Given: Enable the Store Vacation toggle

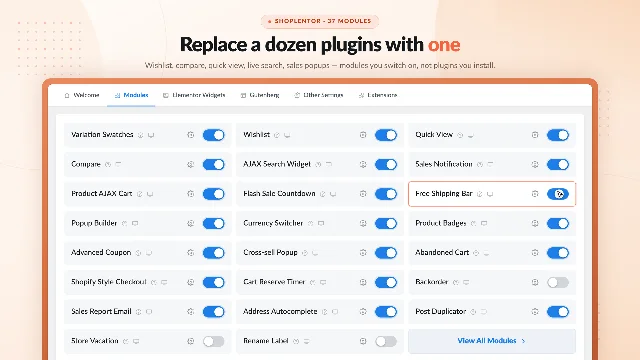Looking at the screenshot, I should pos(213,341).
